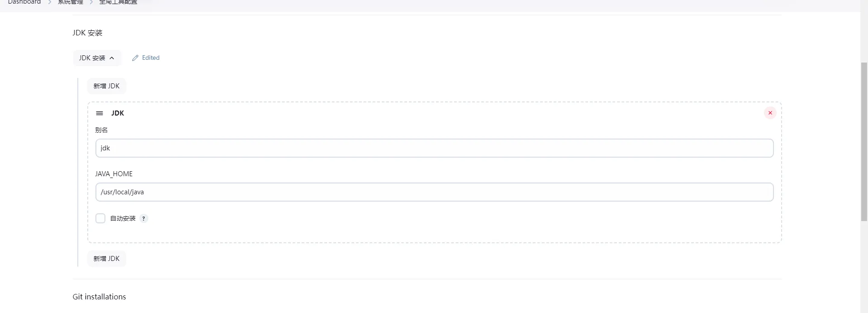Focus the 别名 field containing jdk
Screen dimensions: 868x313
tap(434, 148)
